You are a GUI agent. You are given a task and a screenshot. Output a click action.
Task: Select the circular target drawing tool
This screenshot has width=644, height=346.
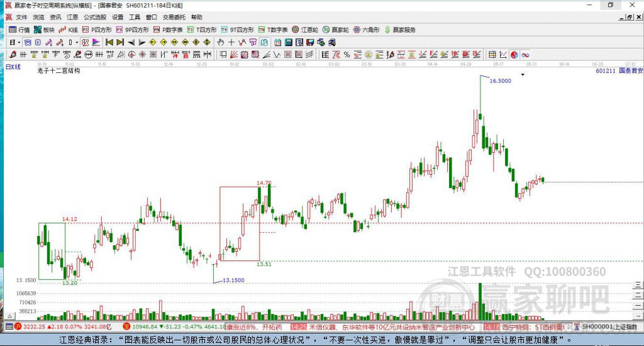tap(131, 54)
